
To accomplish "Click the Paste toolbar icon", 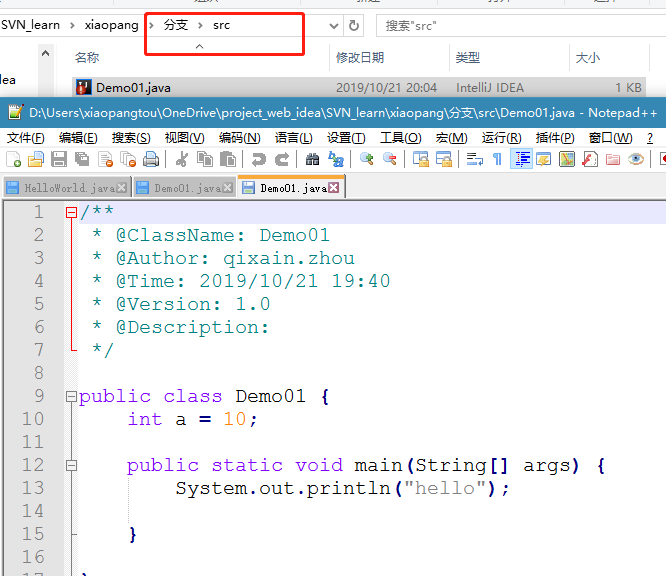I will (x=228, y=160).
